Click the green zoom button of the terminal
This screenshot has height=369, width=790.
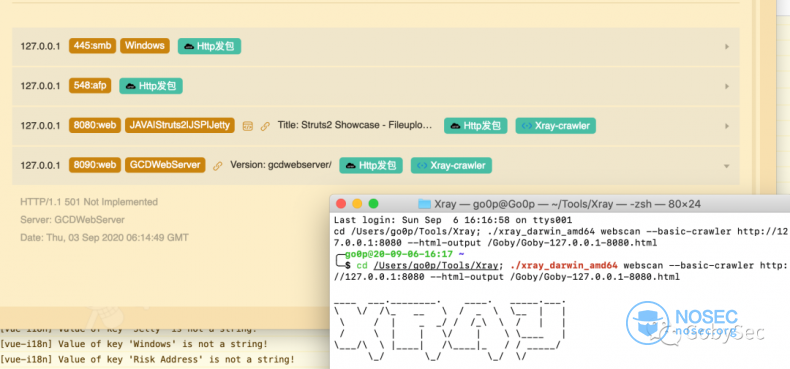click(x=373, y=204)
